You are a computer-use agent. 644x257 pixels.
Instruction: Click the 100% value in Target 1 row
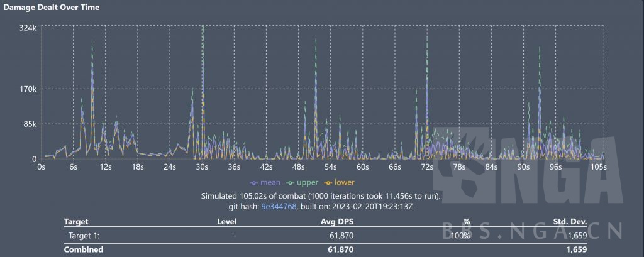click(462, 235)
